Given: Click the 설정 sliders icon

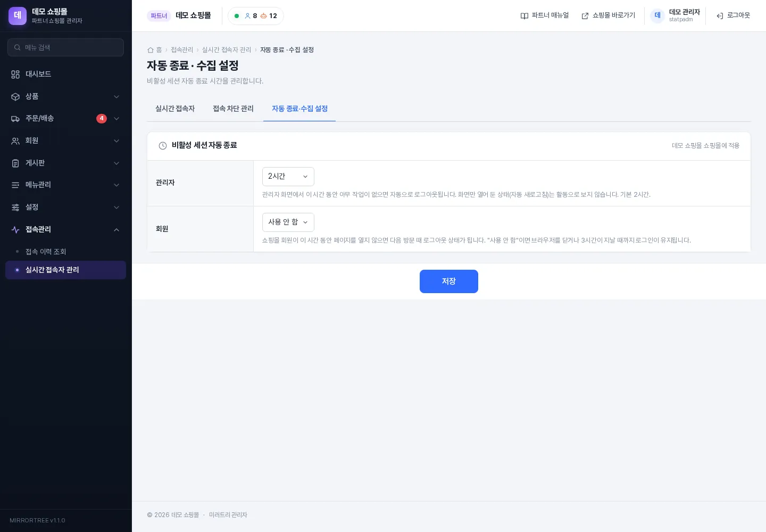Looking at the screenshot, I should 15,207.
